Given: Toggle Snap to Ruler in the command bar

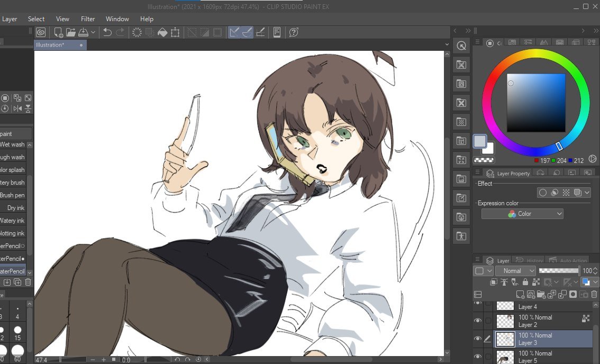Looking at the screenshot, I should [234, 32].
